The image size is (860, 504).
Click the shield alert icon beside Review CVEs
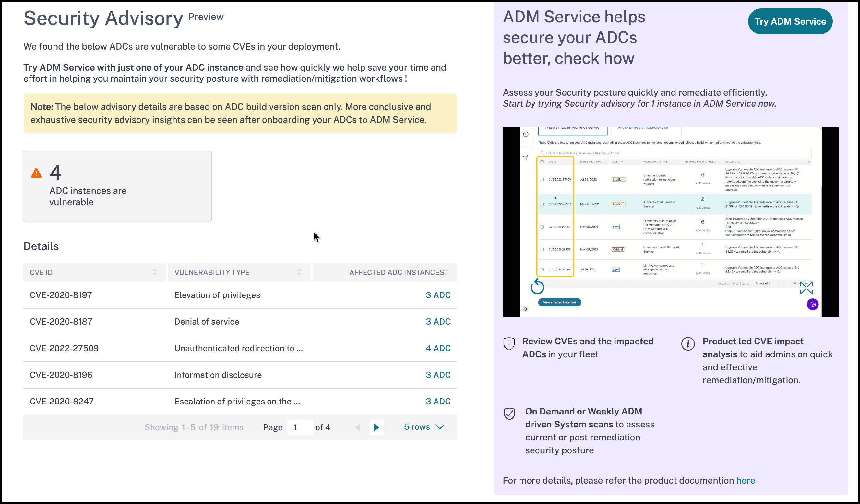509,343
